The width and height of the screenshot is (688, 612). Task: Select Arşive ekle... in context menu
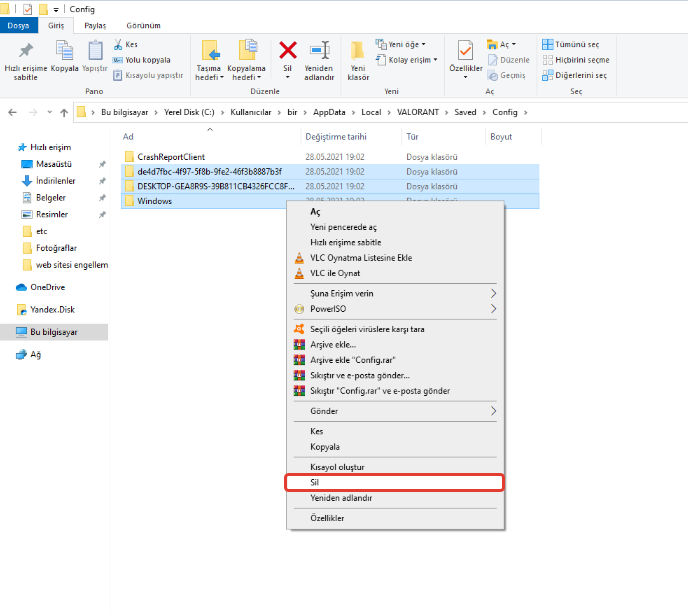click(332, 344)
